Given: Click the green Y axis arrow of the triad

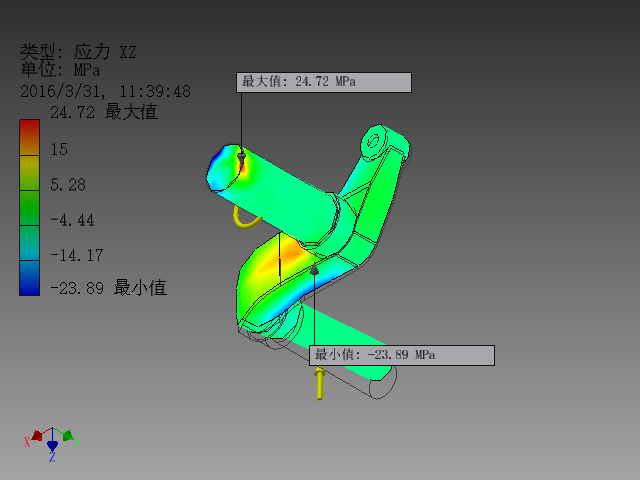Looking at the screenshot, I should 68,435.
